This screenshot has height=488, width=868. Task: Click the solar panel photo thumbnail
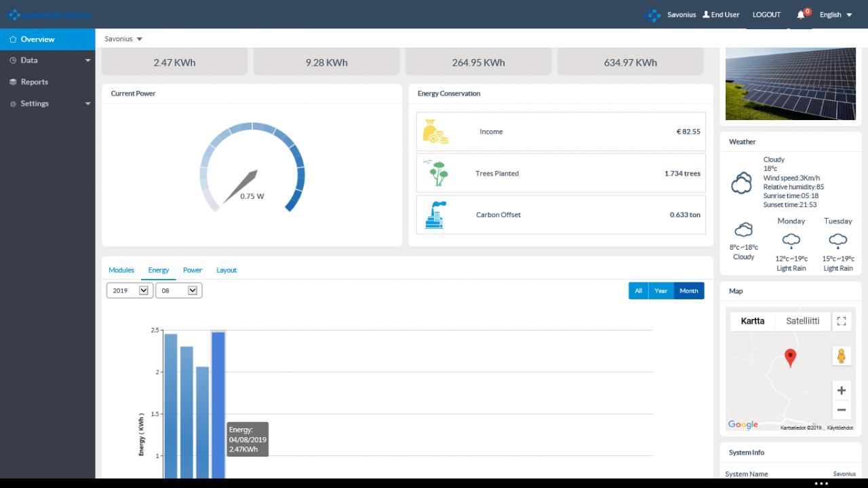point(791,84)
